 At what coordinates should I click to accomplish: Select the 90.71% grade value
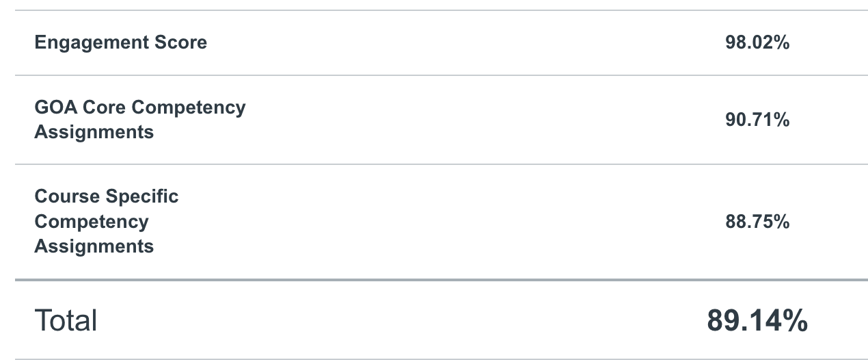click(x=757, y=120)
